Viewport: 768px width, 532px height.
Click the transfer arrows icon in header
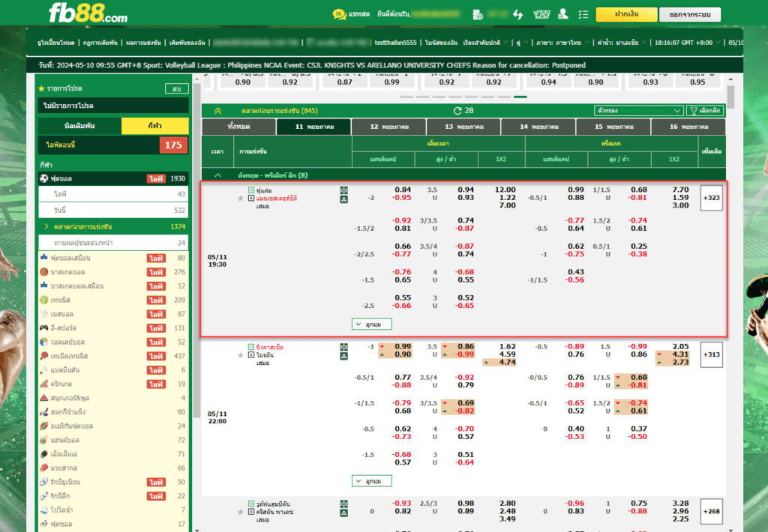[x=517, y=15]
